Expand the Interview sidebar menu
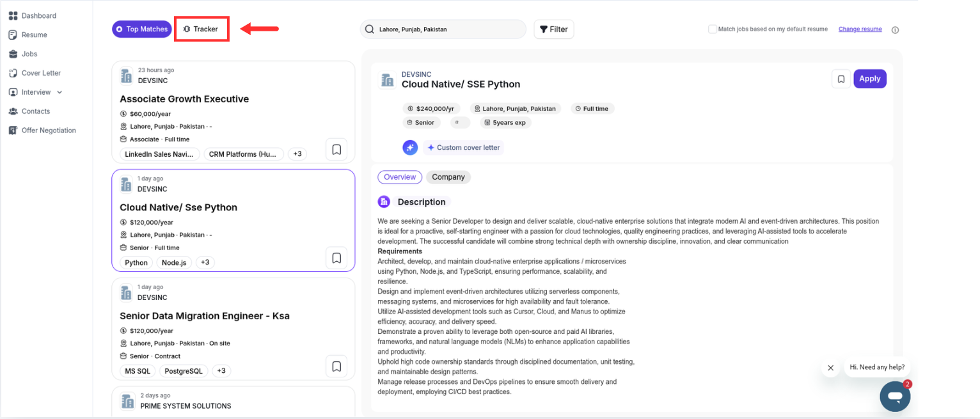Screen dimensions: 980x419 tap(36, 92)
